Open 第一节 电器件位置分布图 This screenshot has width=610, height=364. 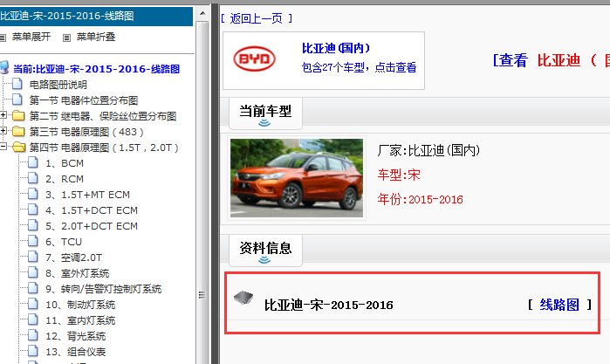coord(84,100)
